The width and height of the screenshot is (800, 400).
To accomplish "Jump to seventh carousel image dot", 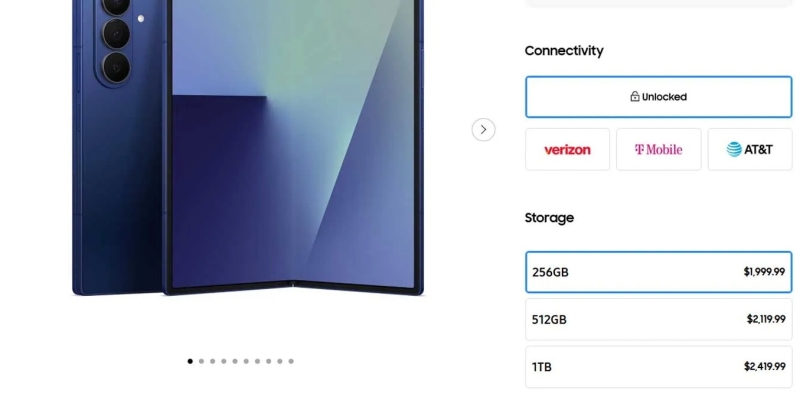I will [257, 361].
